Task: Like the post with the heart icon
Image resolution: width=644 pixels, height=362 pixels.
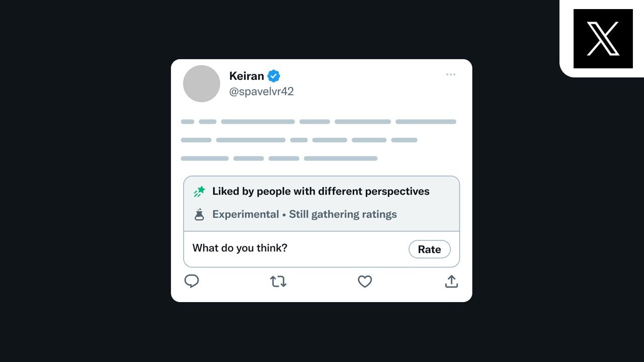Action: click(x=365, y=282)
